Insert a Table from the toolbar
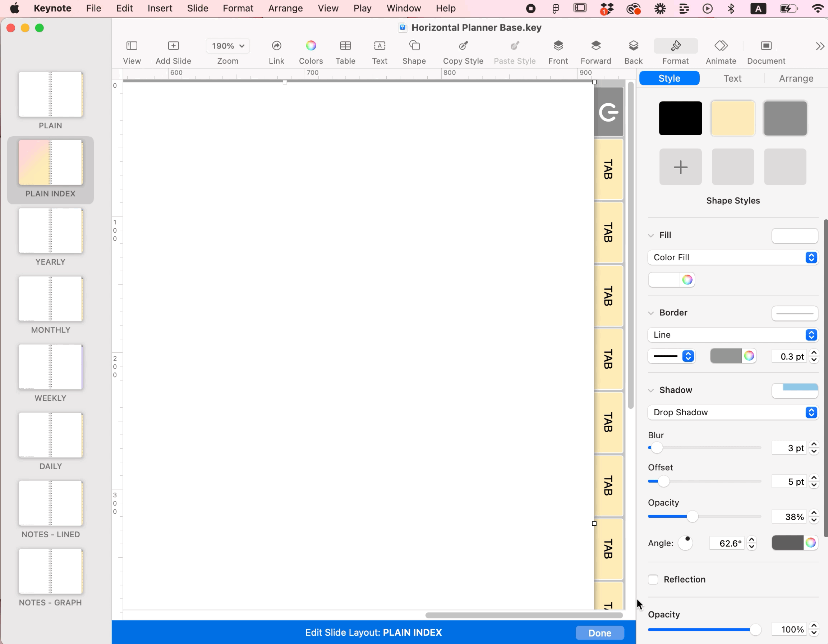 345,46
